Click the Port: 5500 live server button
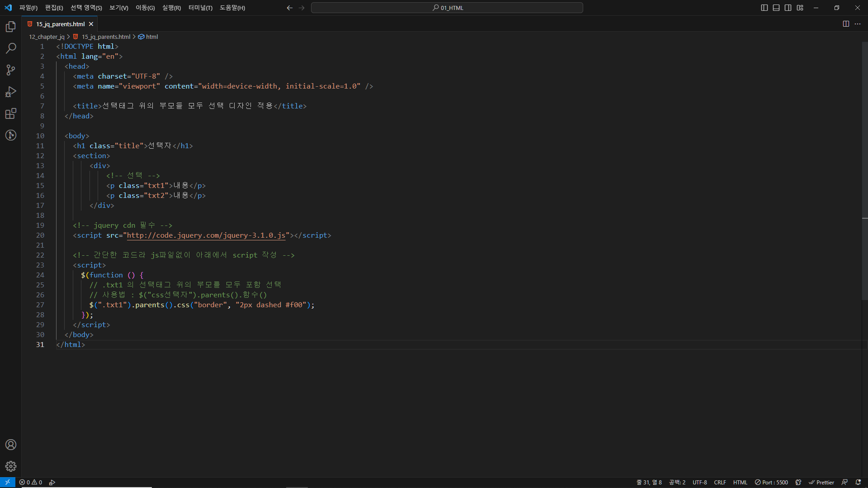The height and width of the screenshot is (488, 868). (x=771, y=482)
